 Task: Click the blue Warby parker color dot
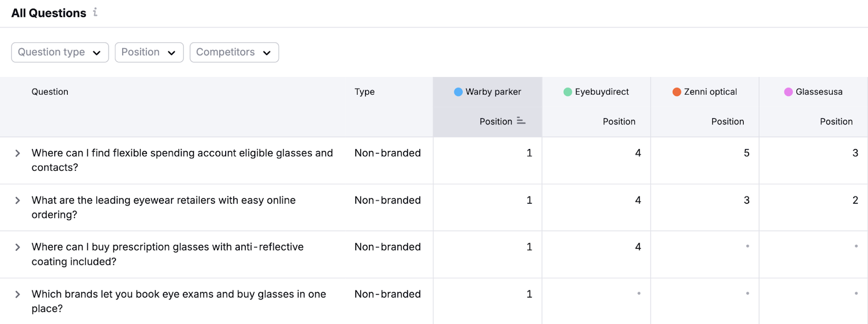[458, 92]
